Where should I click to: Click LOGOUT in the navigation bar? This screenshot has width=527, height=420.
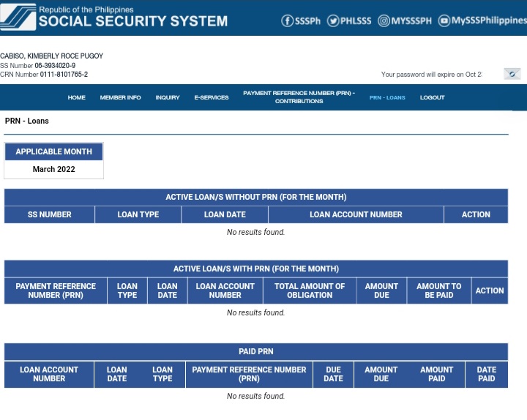[x=432, y=97]
